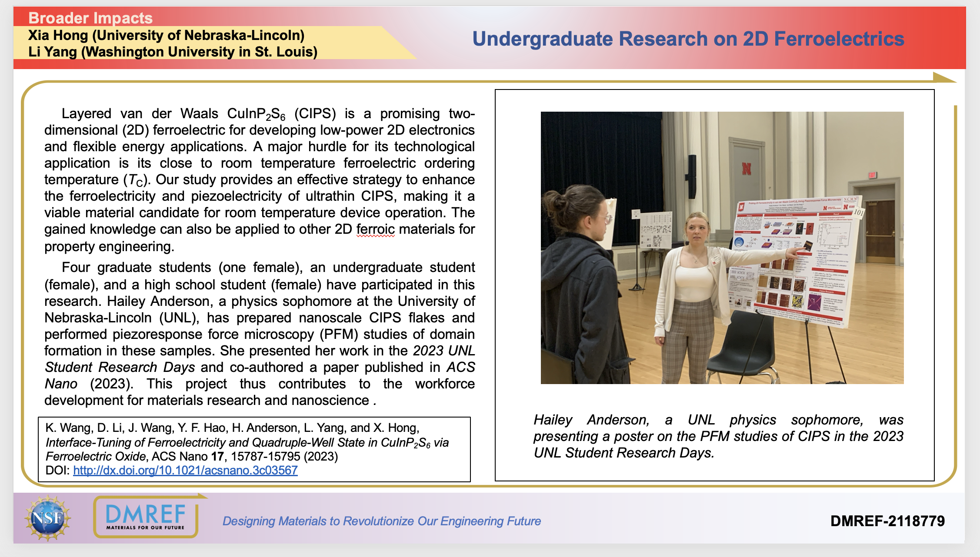980x557 pixels.
Task: Click the NSF logo icon
Action: pyautogui.click(x=48, y=518)
